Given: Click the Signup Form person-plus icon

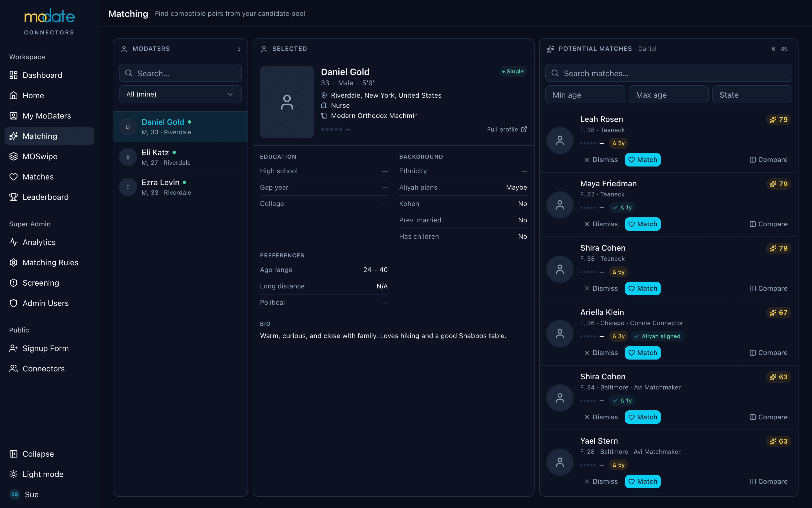Looking at the screenshot, I should (14, 348).
